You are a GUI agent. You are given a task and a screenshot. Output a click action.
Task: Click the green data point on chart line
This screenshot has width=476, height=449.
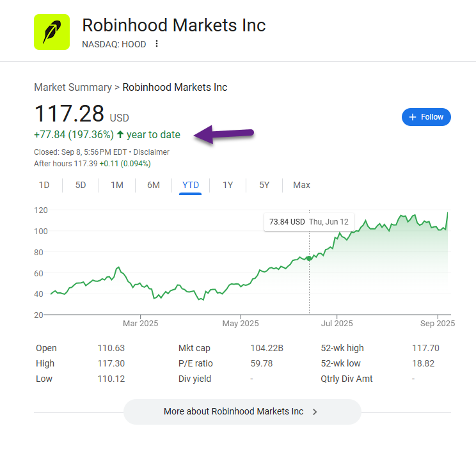click(x=309, y=258)
